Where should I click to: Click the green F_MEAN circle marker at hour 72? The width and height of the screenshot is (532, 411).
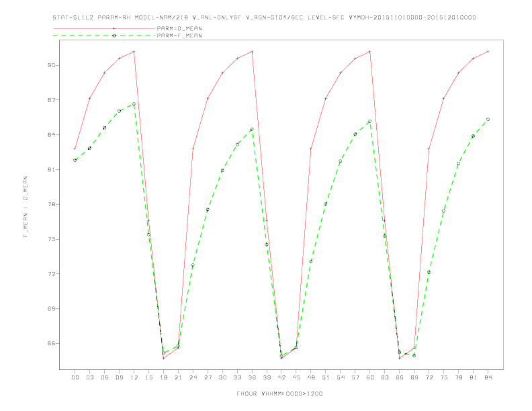(x=429, y=272)
